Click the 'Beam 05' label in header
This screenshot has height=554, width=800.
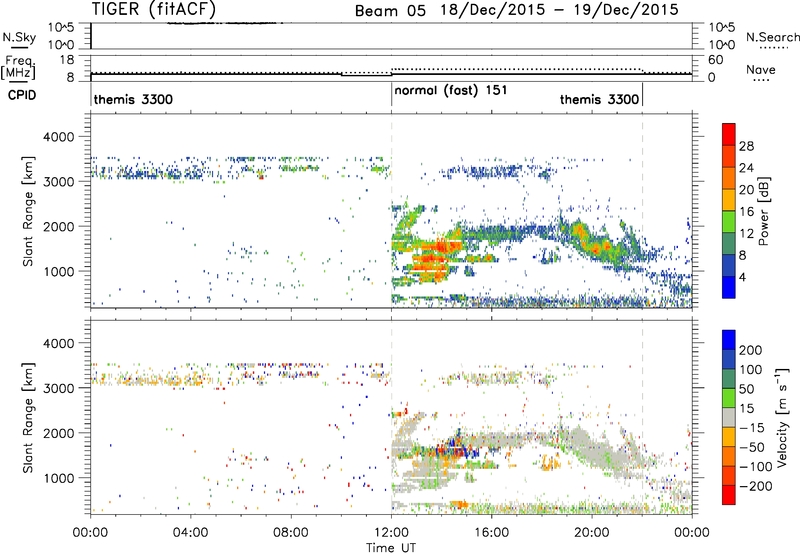coord(390,11)
